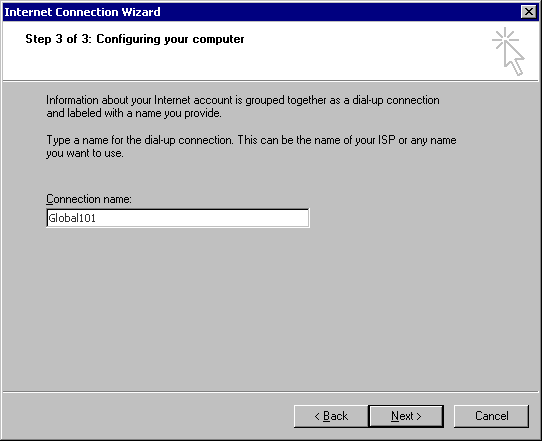Cancel the Internet Connection Wizard
Viewport: 542px width, 441px height.
(x=491, y=416)
